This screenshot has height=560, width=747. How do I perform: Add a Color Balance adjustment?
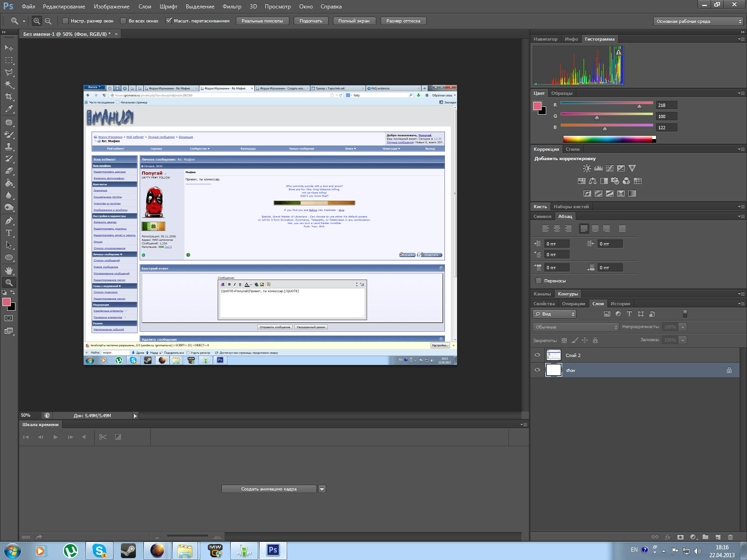592,181
